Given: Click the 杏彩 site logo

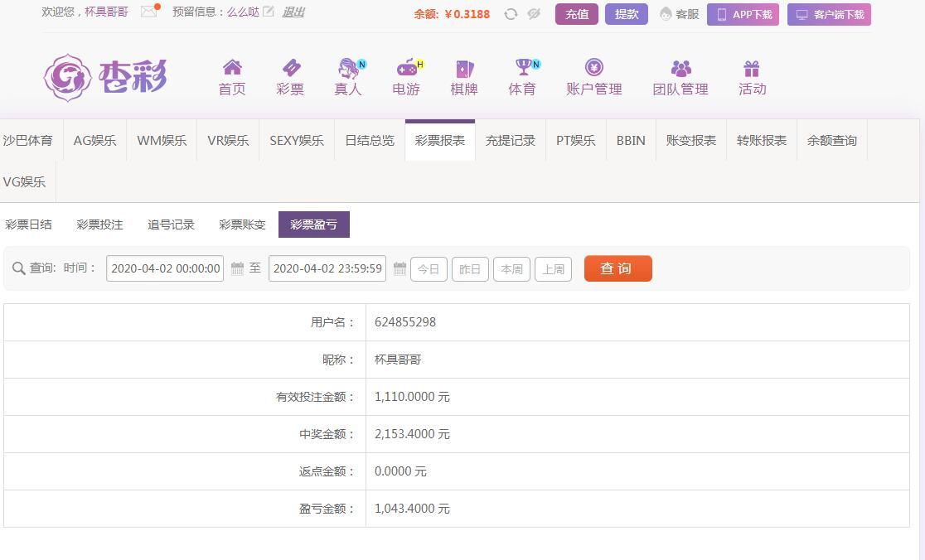Looking at the screenshot, I should pos(106,77).
